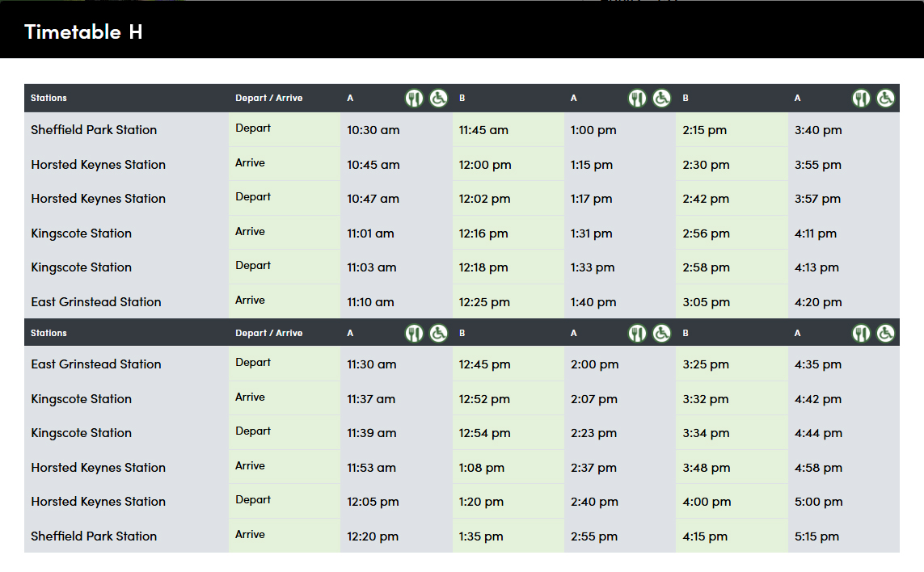This screenshot has width=924, height=572.
Task: Select the 2:00 pm East Grinstead departure time
Action: click(x=594, y=364)
